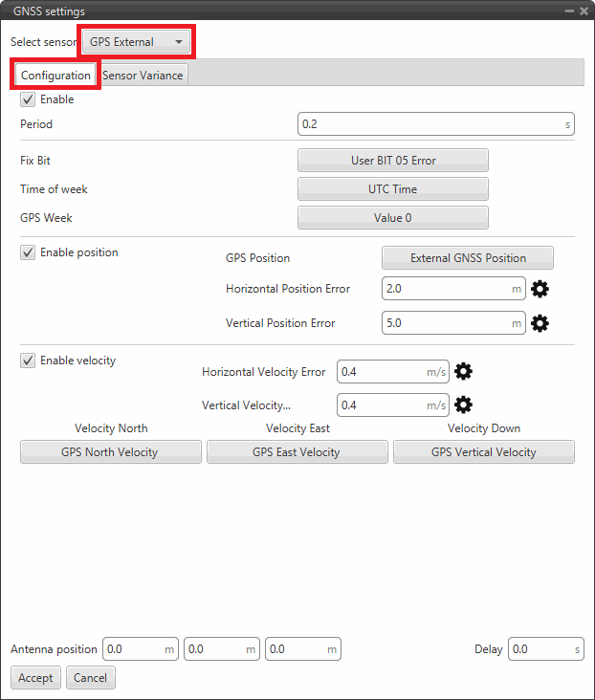The height and width of the screenshot is (700, 595).
Task: Choose the GPS North Velocity button
Action: (110, 452)
